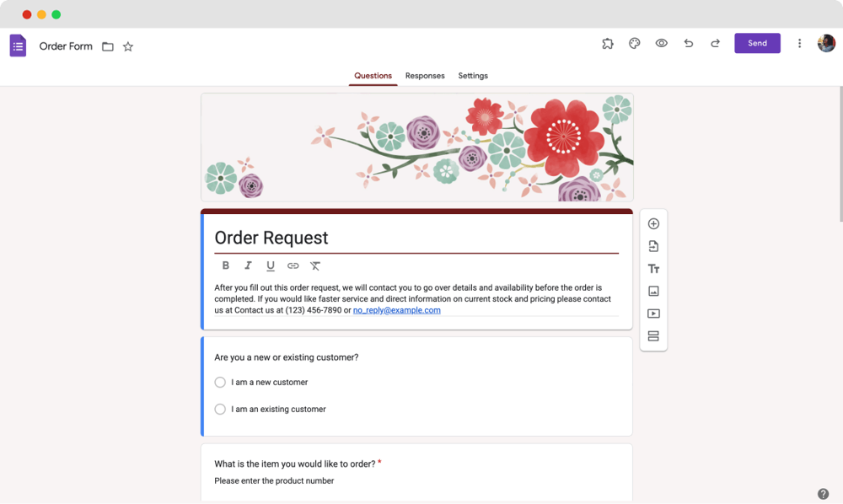Open the Settings tab
Screen dimensions: 843x504
[x=473, y=76]
